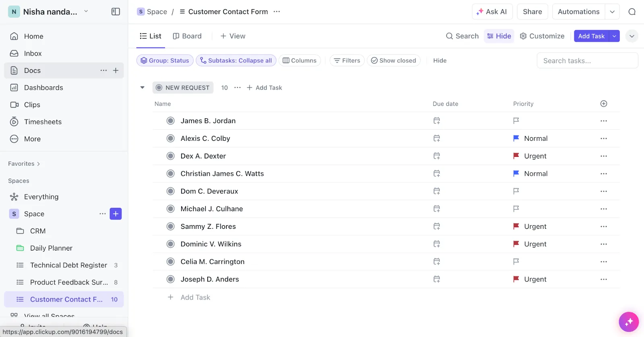Open Add Task dropdown arrow
Image resolution: width=644 pixels, height=337 pixels.
click(x=614, y=36)
